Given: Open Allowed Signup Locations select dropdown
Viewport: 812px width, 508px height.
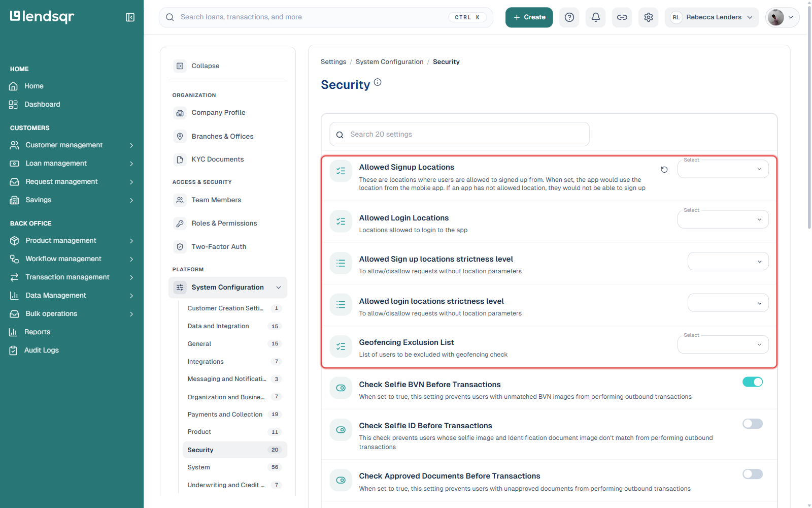Looking at the screenshot, I should click(723, 169).
